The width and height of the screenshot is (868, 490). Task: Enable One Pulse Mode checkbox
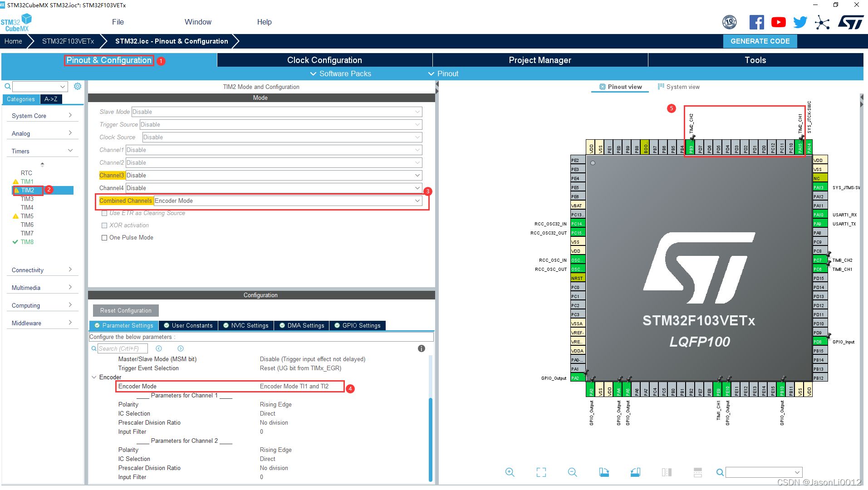(104, 238)
